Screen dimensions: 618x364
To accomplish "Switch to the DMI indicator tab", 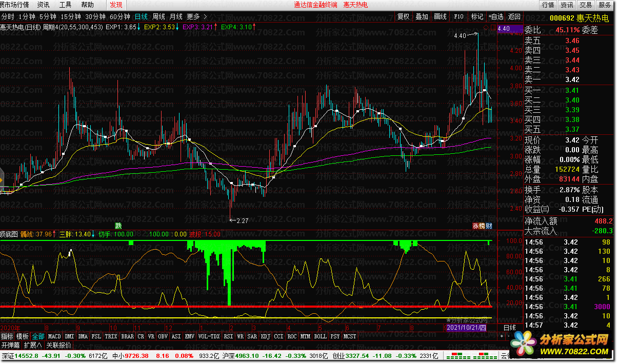I will (x=69, y=336).
